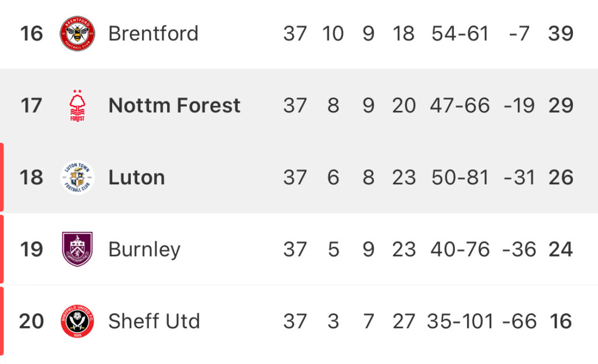Click the Burnley team name

tap(144, 250)
